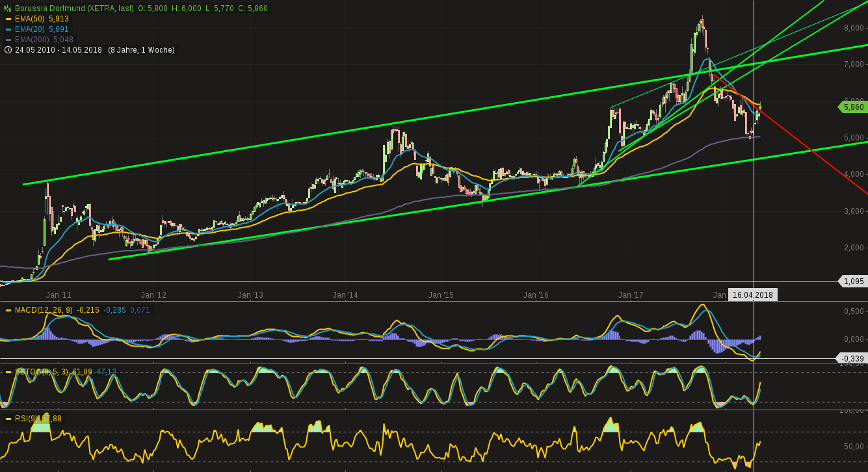The image size is (868, 472).
Task: Click the 8,000 price axis label
Action: [x=854, y=28]
